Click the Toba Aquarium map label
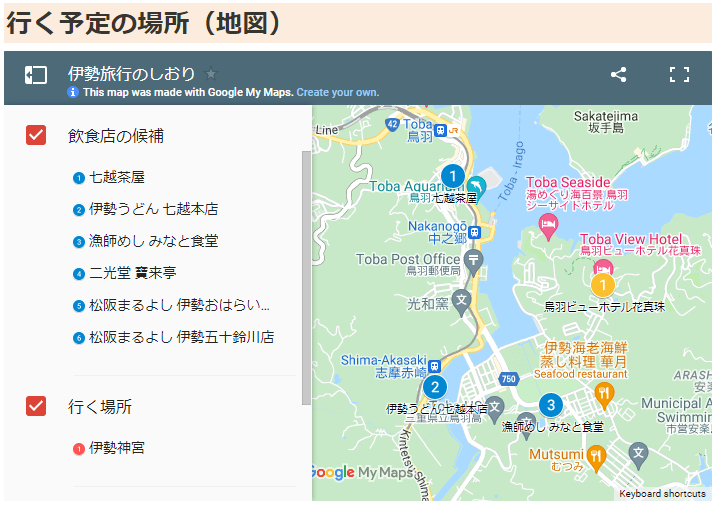The image size is (717, 507). point(416,186)
